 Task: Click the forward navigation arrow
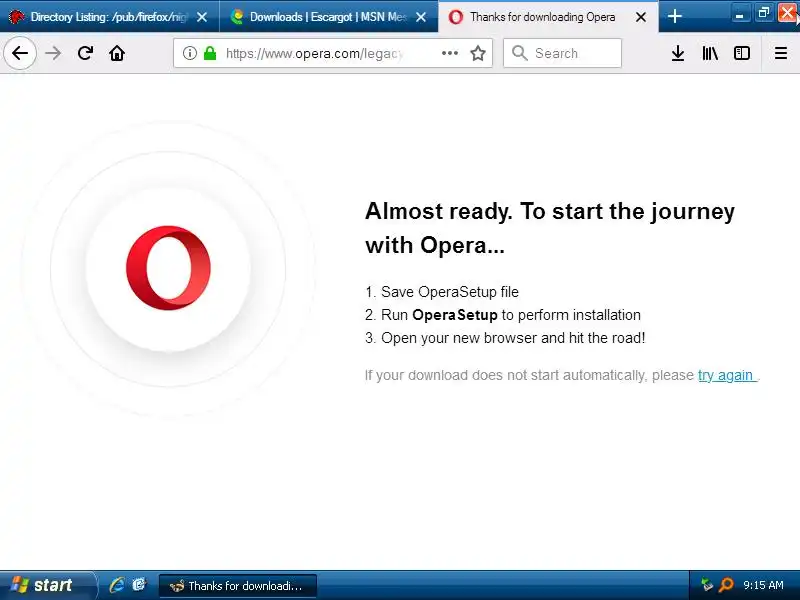point(53,53)
